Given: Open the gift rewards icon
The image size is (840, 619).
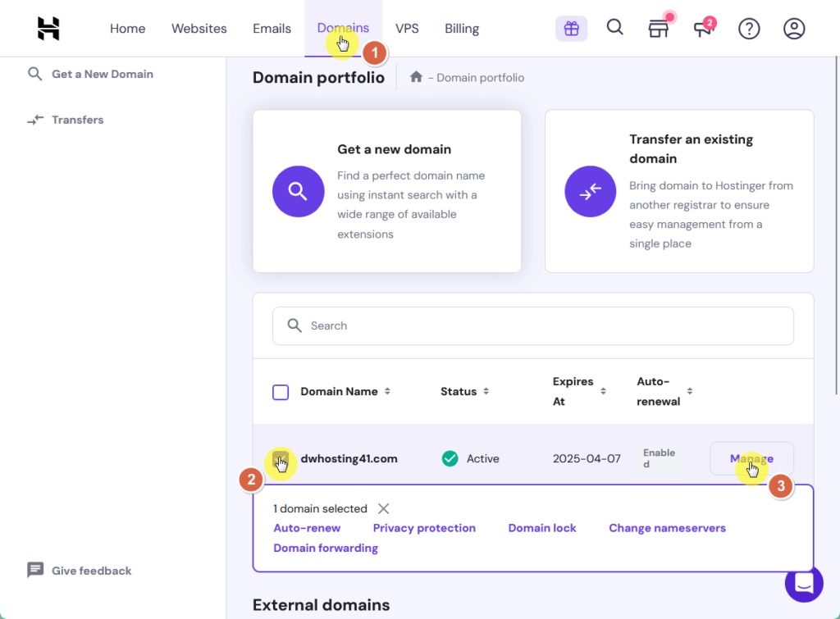Looking at the screenshot, I should pyautogui.click(x=571, y=29).
